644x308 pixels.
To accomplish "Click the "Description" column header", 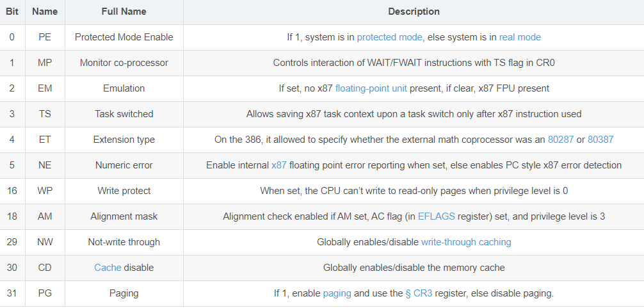I will pos(414,12).
